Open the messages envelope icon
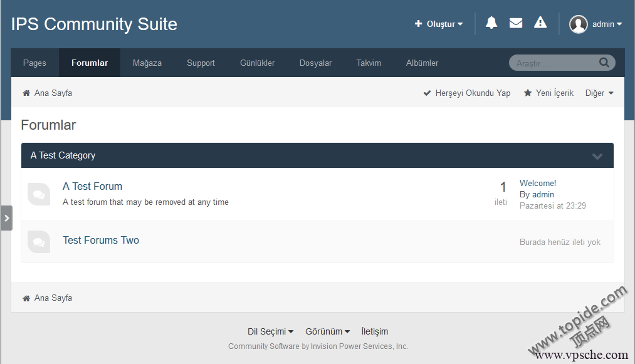 (x=516, y=23)
